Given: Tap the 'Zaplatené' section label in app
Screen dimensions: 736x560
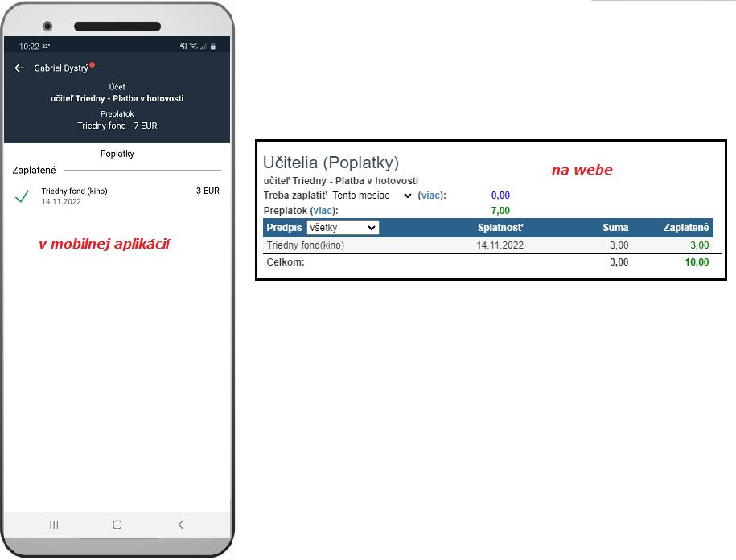Looking at the screenshot, I should (34, 170).
